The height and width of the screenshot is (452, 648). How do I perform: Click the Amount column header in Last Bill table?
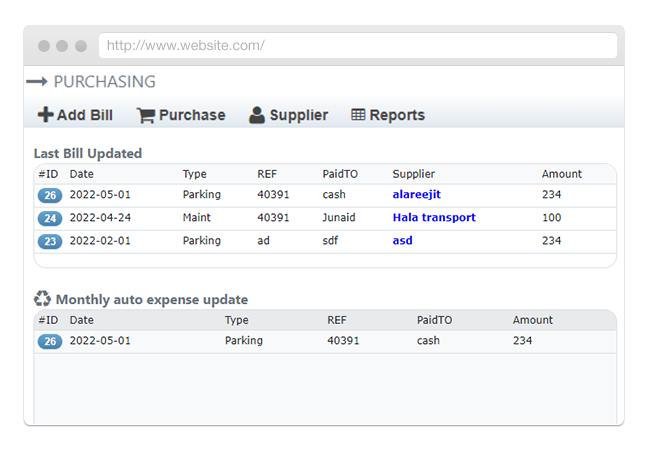(x=561, y=174)
